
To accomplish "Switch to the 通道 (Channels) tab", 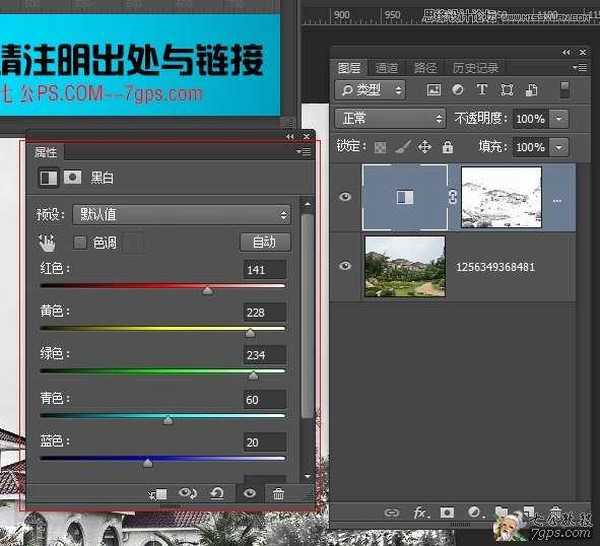I will (x=387, y=68).
